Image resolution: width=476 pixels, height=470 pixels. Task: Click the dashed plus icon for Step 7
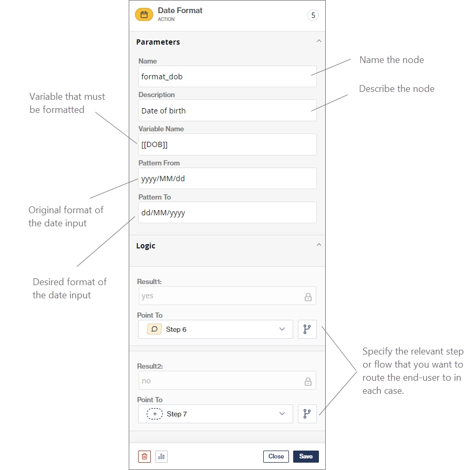coord(154,414)
